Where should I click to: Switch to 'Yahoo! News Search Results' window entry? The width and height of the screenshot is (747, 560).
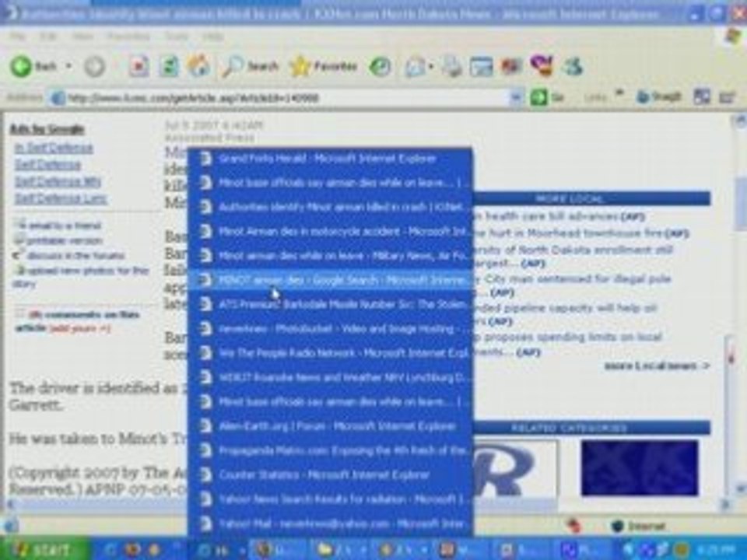[x=330, y=499]
